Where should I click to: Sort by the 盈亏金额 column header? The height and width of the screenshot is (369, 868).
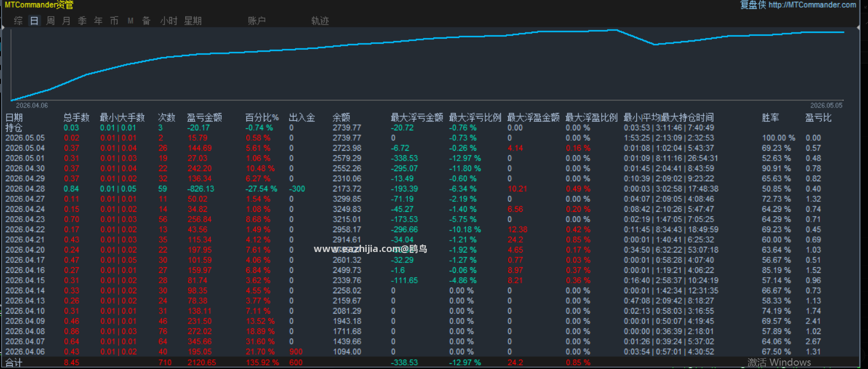pyautogui.click(x=204, y=117)
